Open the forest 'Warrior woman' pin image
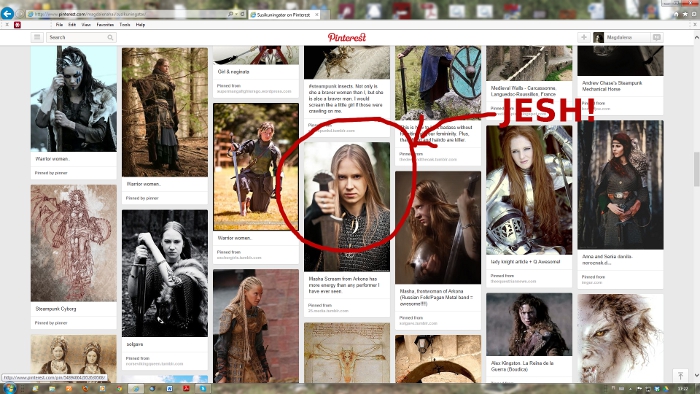The image size is (700, 394). point(165,112)
